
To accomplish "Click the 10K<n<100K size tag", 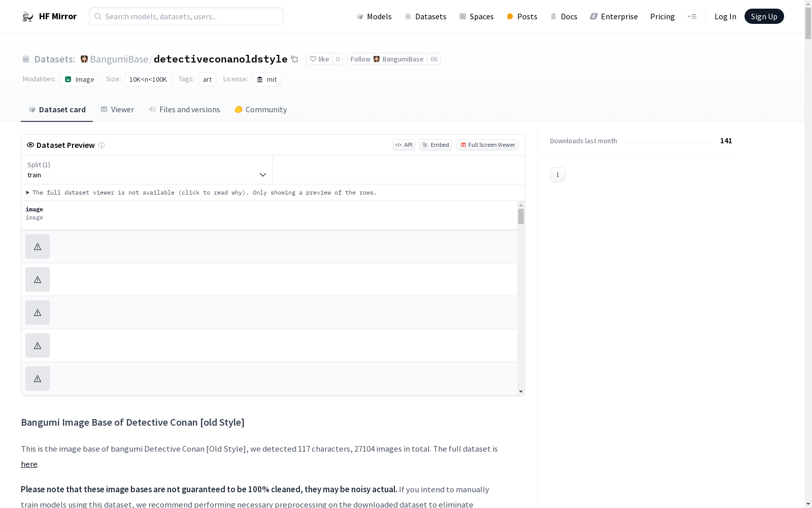I will tap(148, 79).
